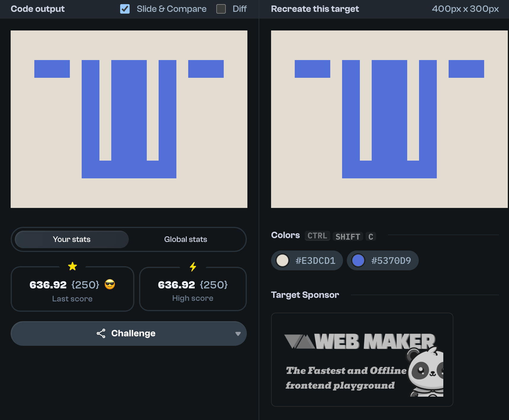Click the beige #E3DCD1 color swatch circle
Screen dimensions: 509x420
coord(282,261)
